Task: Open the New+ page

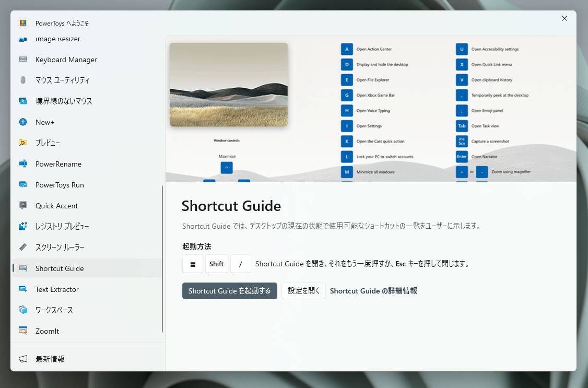Action: click(x=87, y=122)
